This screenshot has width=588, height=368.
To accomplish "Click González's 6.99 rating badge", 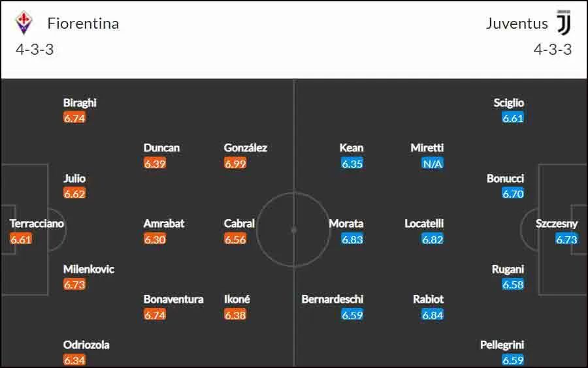I will tap(235, 163).
